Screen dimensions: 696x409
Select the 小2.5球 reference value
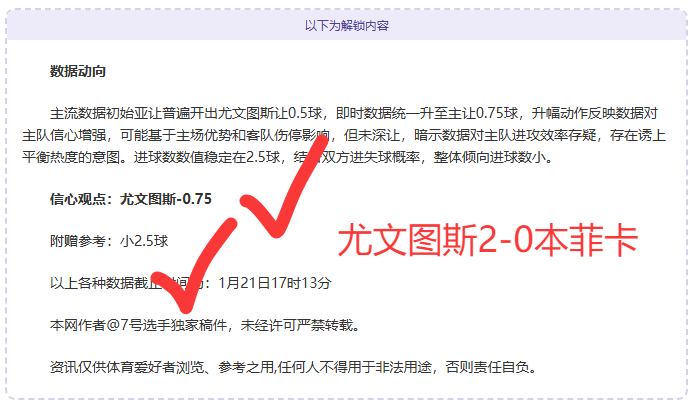(x=144, y=241)
